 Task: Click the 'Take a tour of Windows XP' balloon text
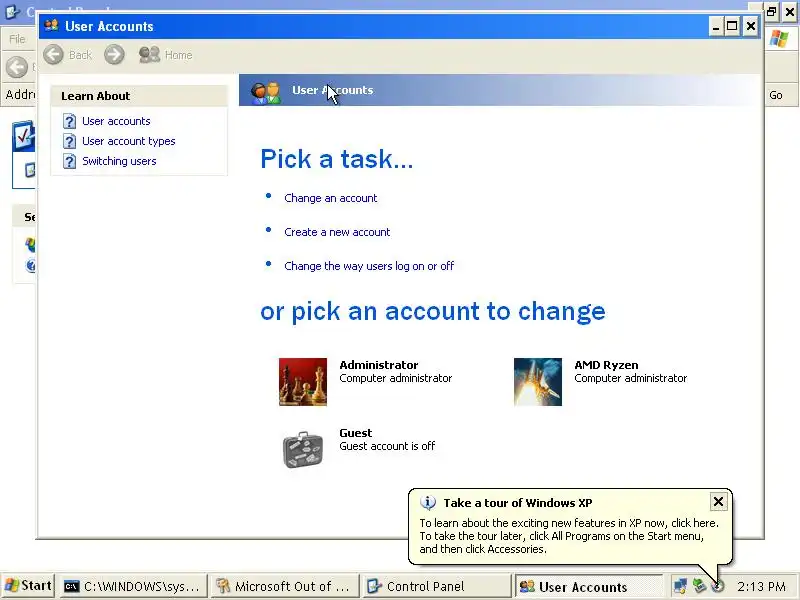(518, 503)
